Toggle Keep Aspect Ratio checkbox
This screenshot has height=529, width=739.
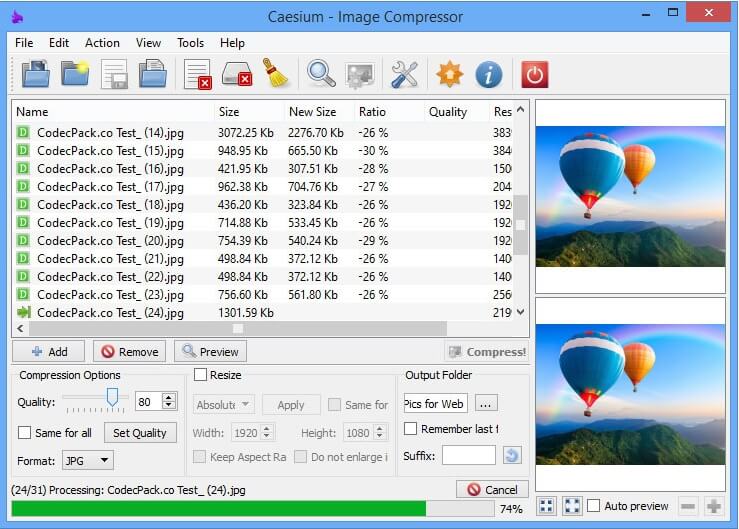199,456
